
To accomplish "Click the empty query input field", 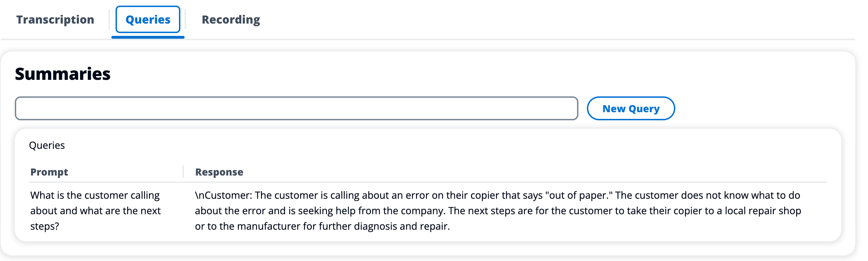I will [296, 108].
